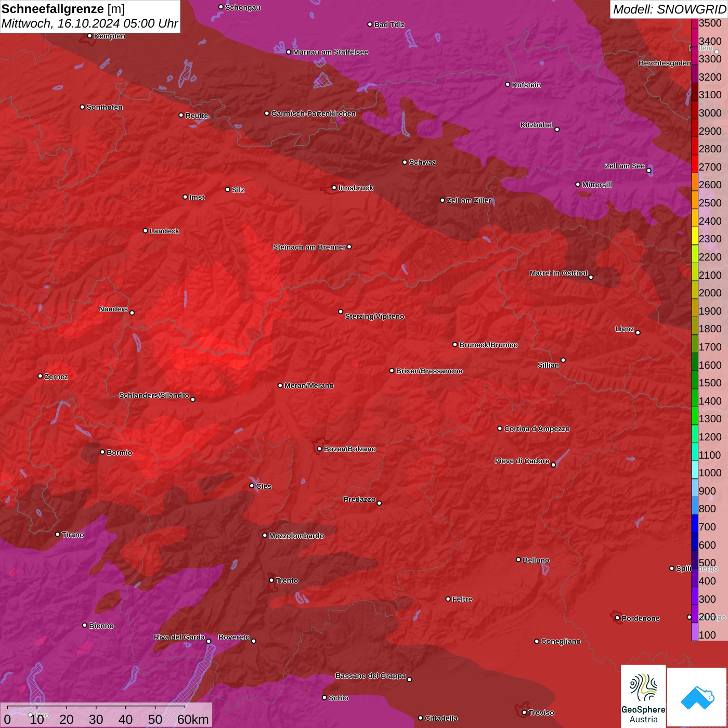This screenshot has width=728, height=728.
Task: Click the 'Steinach am Brenner' label
Action: click(309, 247)
